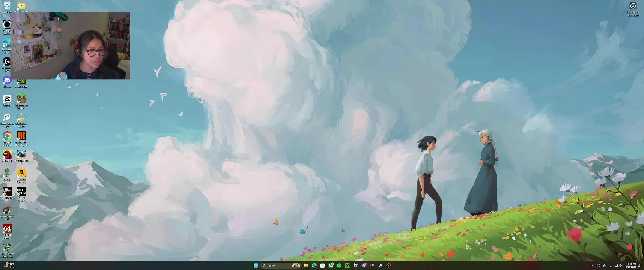Launch Discord from the desktop
This screenshot has width=644, height=270.
click(7, 81)
